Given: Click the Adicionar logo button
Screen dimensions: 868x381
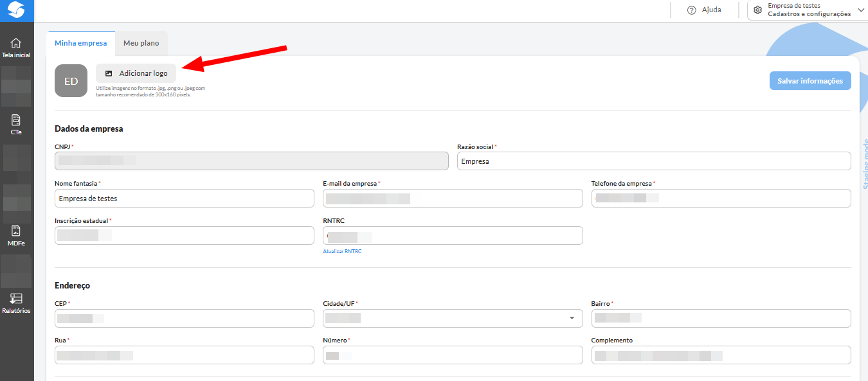Looking at the screenshot, I should coord(136,73).
